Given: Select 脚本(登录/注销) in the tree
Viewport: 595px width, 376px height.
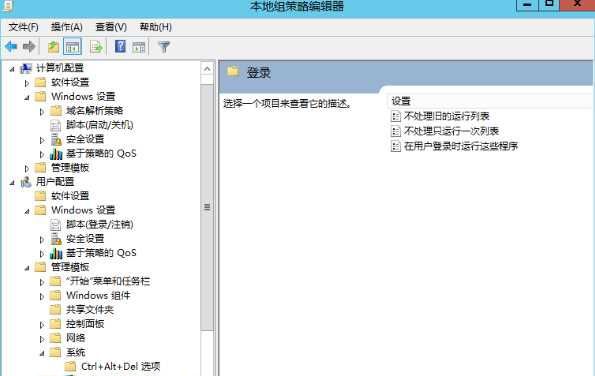Looking at the screenshot, I should click(100, 225).
